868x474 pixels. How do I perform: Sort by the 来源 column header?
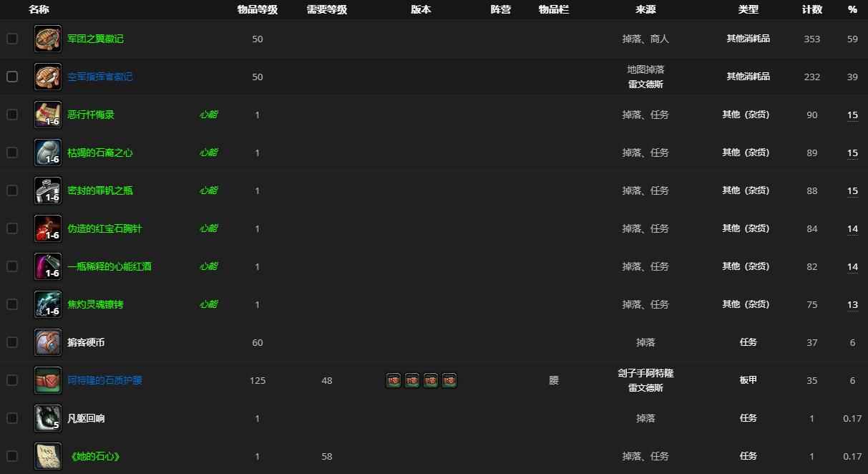pos(645,10)
